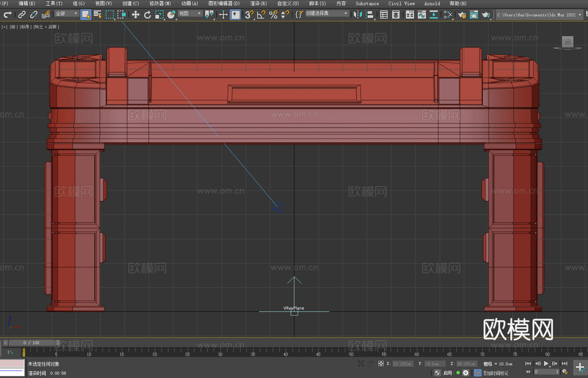Viewport: 588px width, 378px height.
Task: Open Rendered Frame Window icon
Action: click(474, 14)
